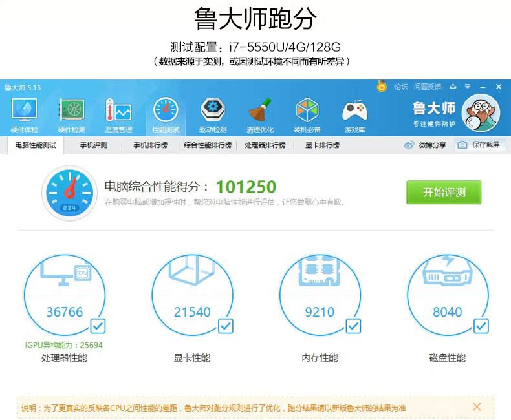This screenshot has height=420, width=511.
Task: Click the 微博分享 share link
Action: [425, 145]
